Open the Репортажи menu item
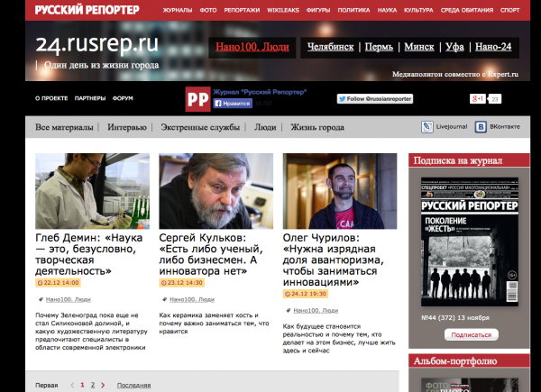The width and height of the screenshot is (541, 392). (242, 10)
